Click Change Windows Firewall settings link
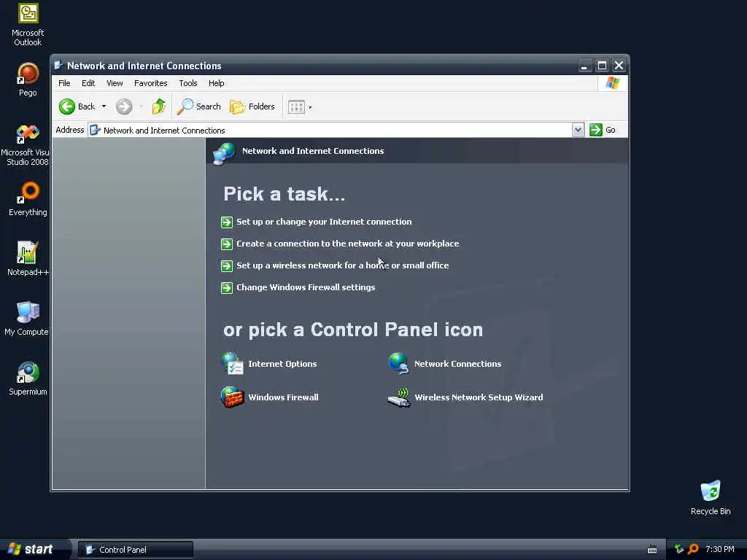Image resolution: width=747 pixels, height=560 pixels. coord(306,287)
